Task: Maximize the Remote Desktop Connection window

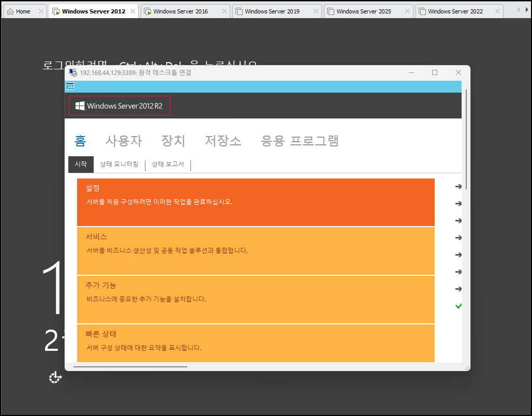Action: [435, 72]
